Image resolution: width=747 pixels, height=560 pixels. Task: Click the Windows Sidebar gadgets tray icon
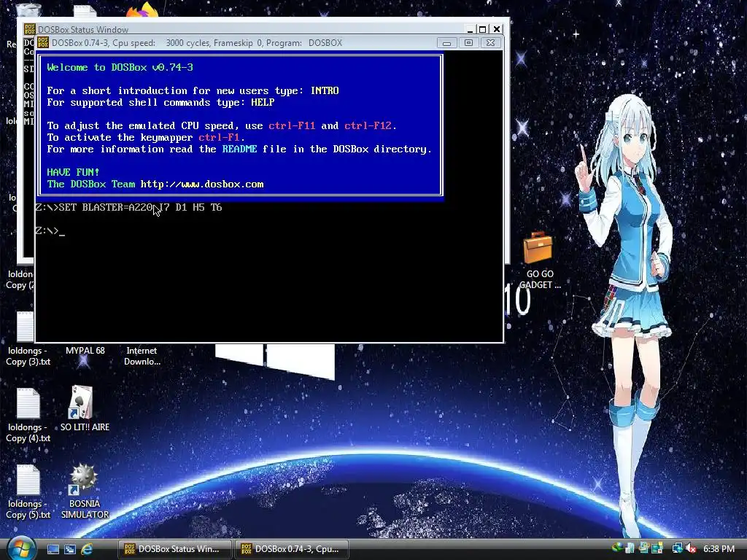click(x=657, y=548)
